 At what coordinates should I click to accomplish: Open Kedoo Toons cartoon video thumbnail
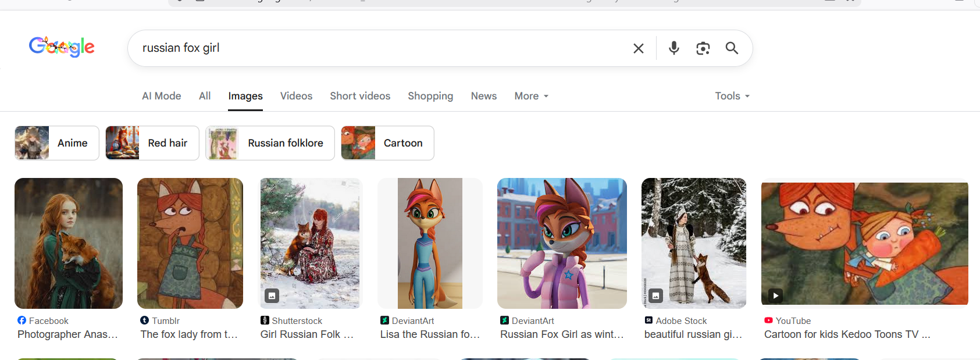pyautogui.click(x=865, y=243)
